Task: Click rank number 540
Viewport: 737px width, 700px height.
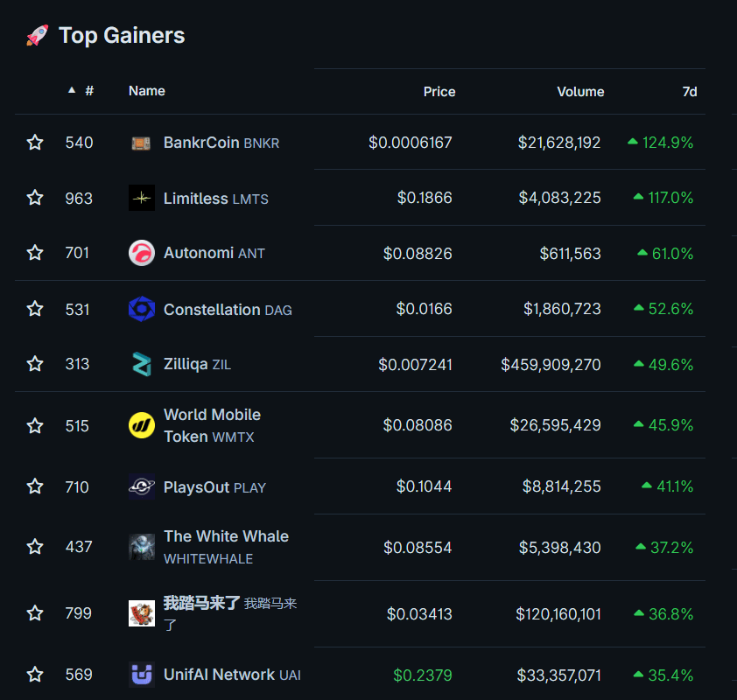Action: click(79, 143)
